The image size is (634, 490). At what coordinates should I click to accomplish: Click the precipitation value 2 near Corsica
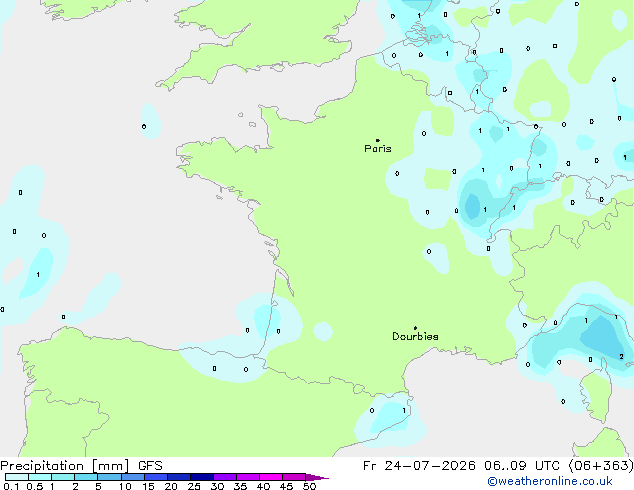tap(621, 357)
